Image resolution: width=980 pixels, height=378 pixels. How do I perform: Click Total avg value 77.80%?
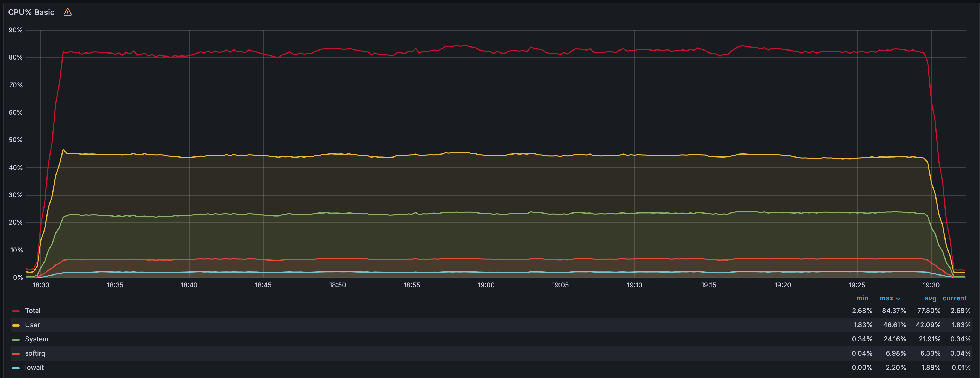(x=929, y=311)
